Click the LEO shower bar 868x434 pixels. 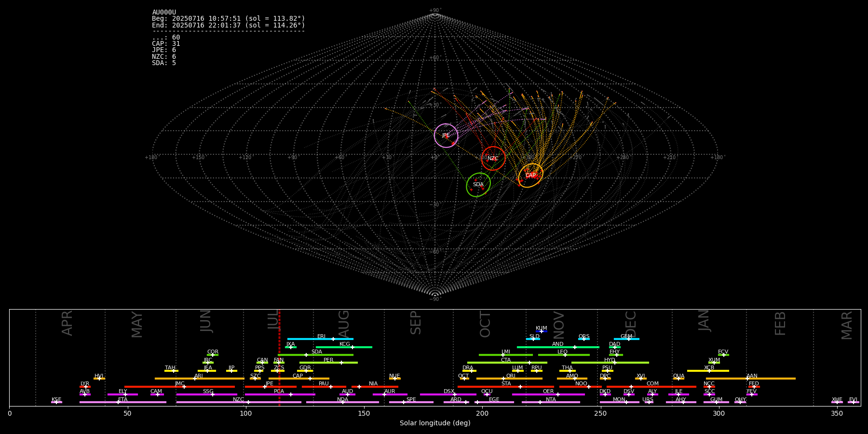tap(564, 355)
